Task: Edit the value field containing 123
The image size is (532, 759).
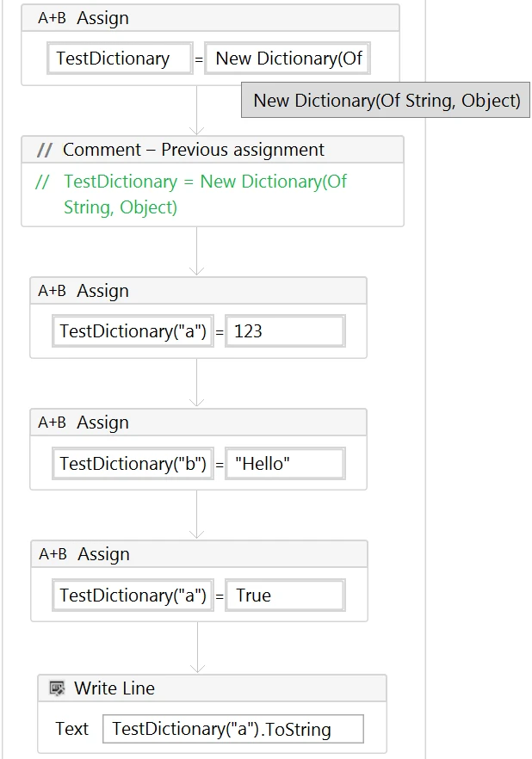Action: 285,331
